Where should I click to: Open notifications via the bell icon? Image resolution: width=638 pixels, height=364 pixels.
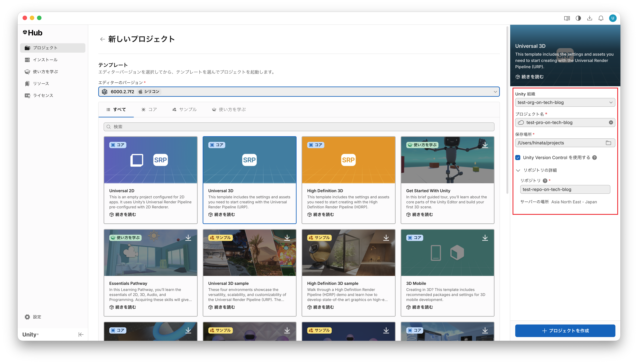[601, 18]
